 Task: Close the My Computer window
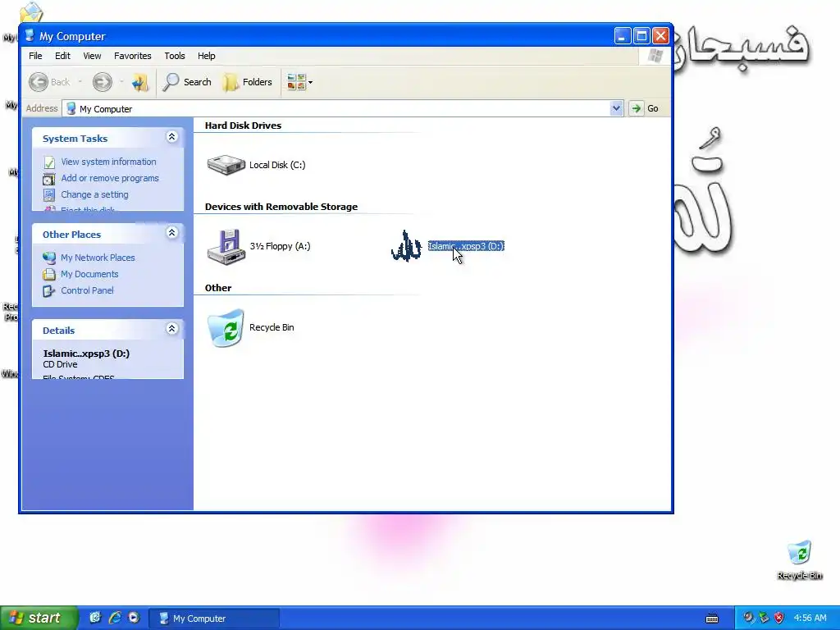pyautogui.click(x=660, y=36)
